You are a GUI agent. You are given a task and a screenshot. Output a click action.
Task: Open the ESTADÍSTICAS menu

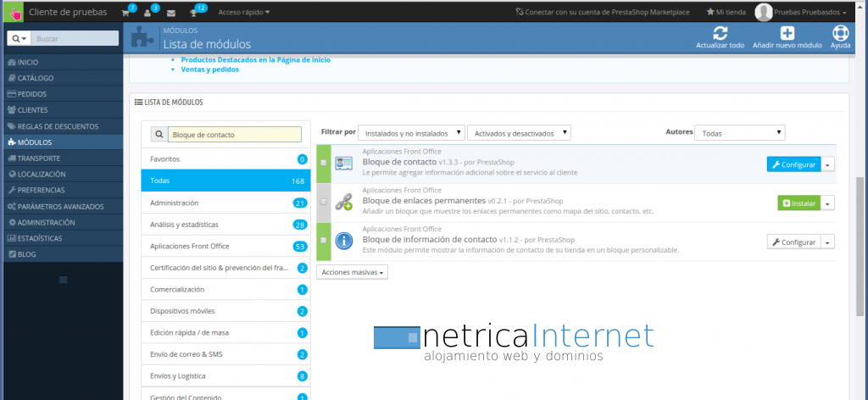coord(63,238)
